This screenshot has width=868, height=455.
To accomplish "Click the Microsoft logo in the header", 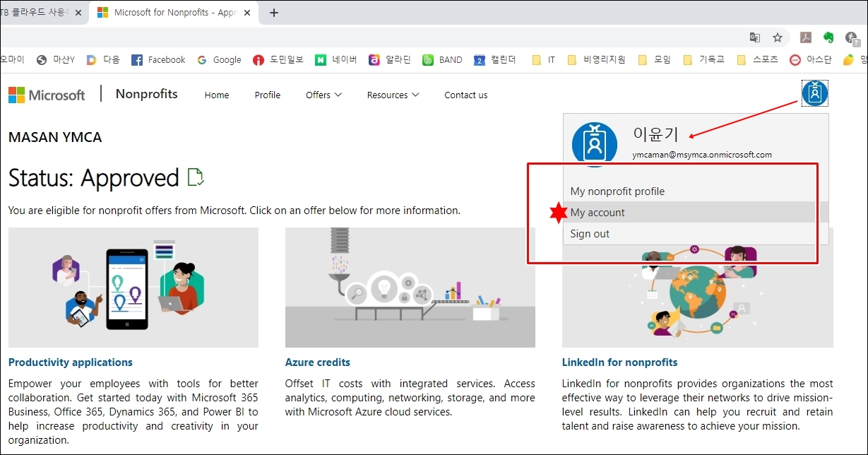I will 47,95.
